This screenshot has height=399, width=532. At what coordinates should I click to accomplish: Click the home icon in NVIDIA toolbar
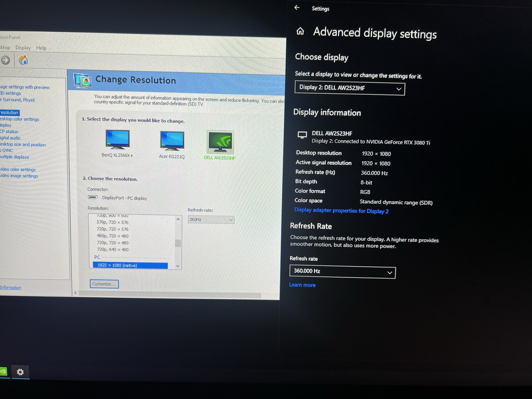[23, 60]
